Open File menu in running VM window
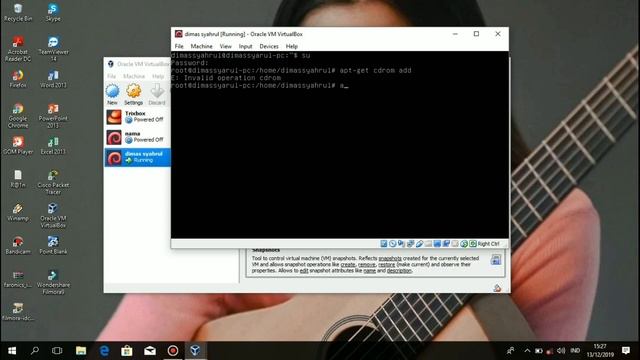This screenshot has width=640, height=360. 179,46
